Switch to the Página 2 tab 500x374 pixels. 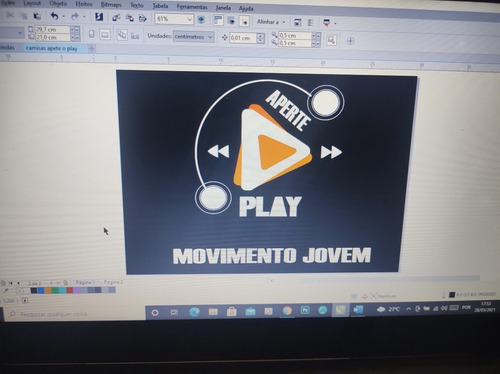[x=113, y=282]
